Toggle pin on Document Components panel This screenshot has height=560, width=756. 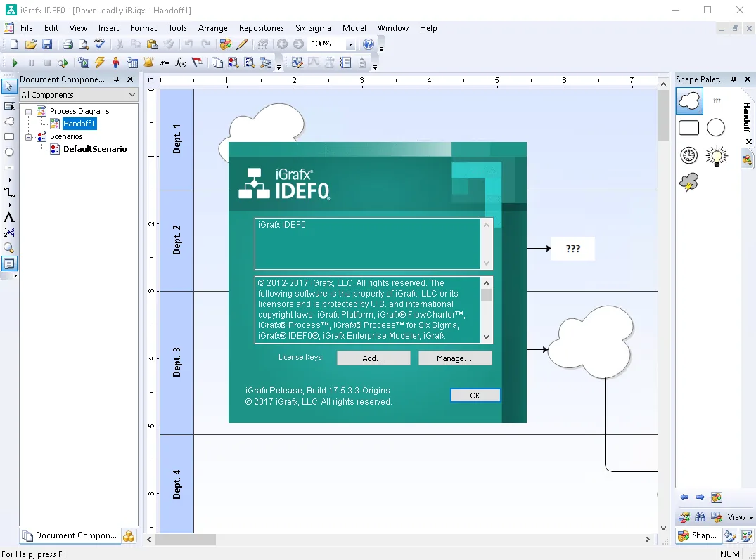[x=116, y=79]
